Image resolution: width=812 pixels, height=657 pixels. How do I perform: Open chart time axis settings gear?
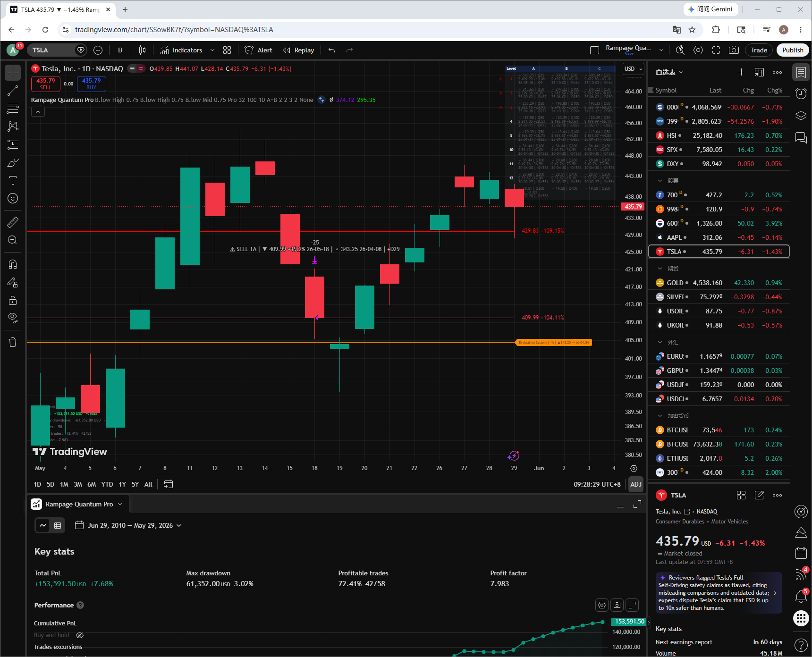coord(634,468)
